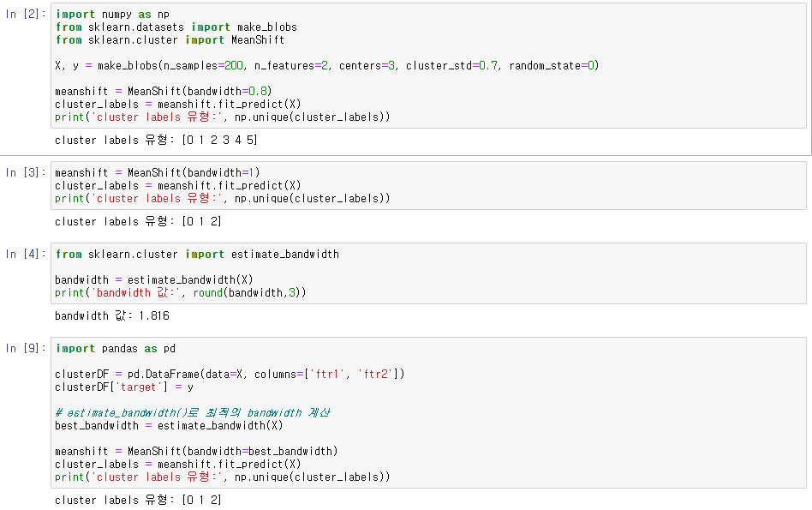
Task: Click the clusterDF['target'] = y line
Action: (124, 387)
